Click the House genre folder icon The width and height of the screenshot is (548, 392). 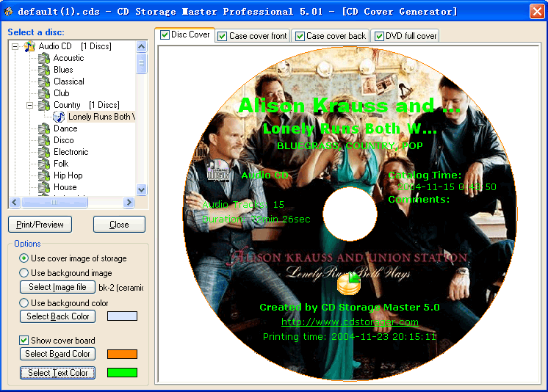(44, 187)
